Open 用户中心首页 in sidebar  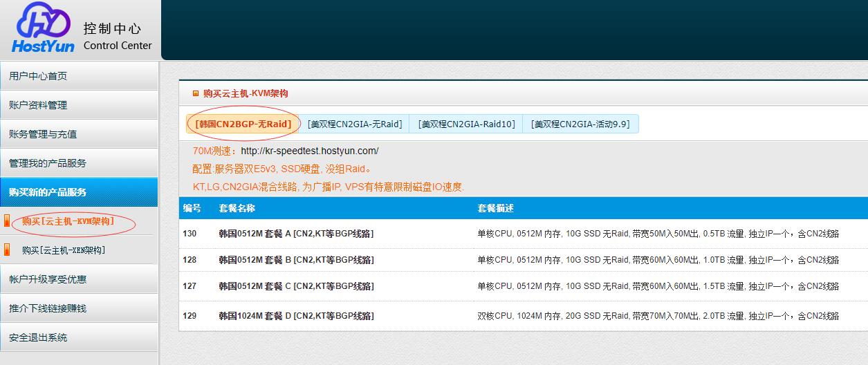(x=79, y=76)
